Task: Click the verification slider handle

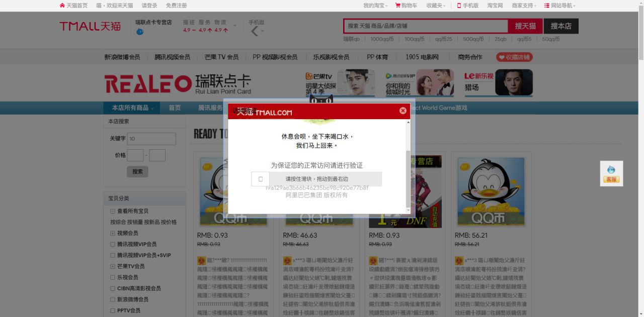Action: click(x=260, y=179)
